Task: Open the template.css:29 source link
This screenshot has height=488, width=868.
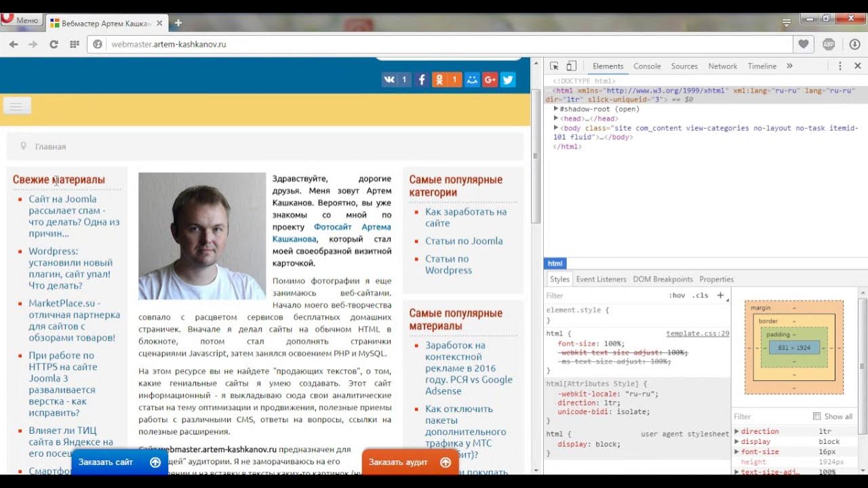Action: (697, 333)
